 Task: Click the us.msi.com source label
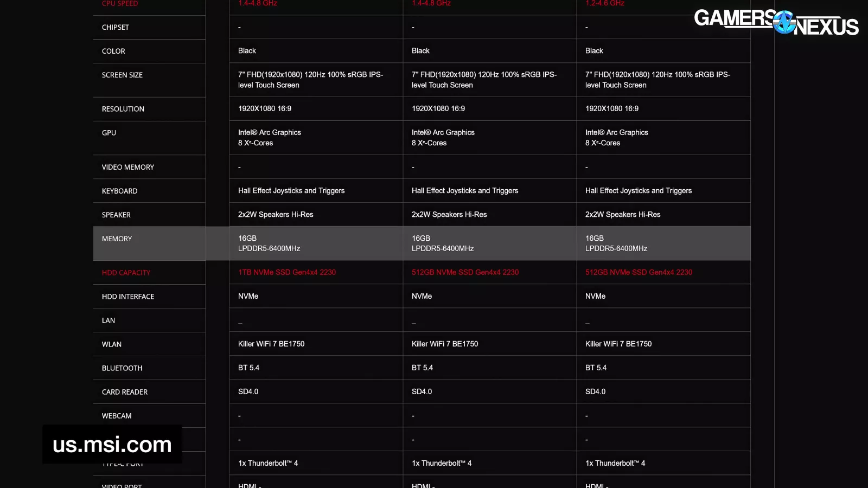112,445
